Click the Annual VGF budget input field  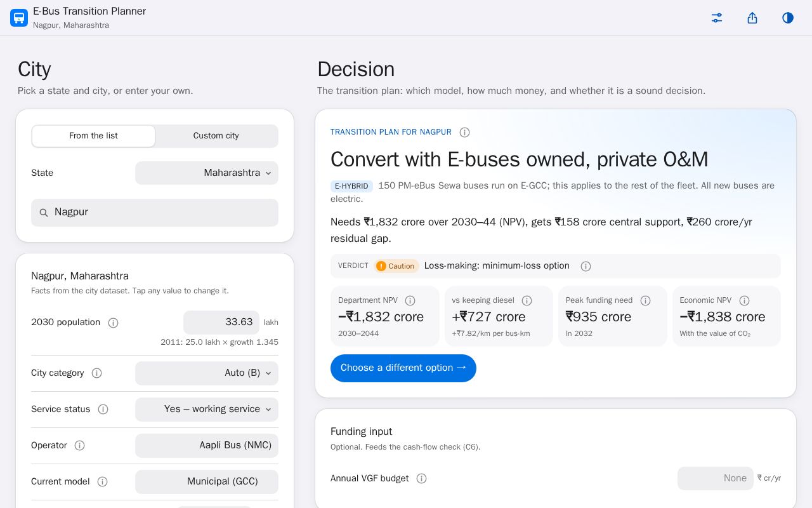click(716, 478)
